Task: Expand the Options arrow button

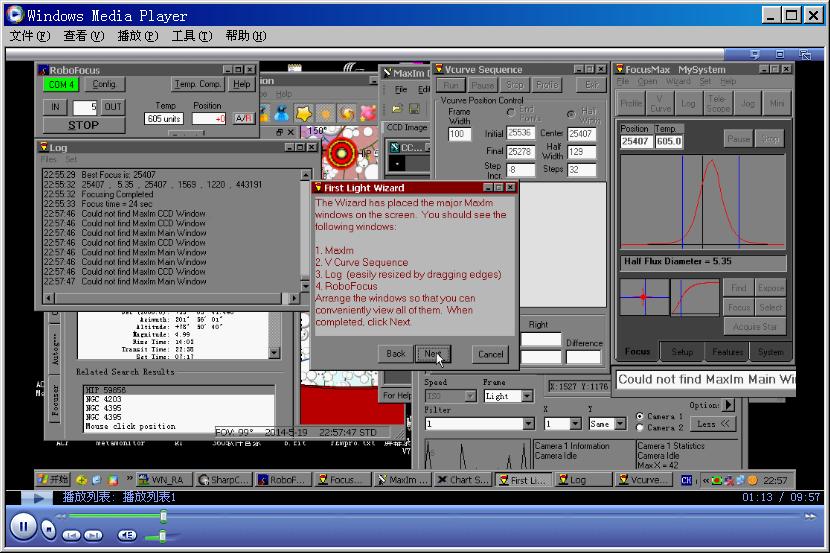Action: tap(729, 405)
